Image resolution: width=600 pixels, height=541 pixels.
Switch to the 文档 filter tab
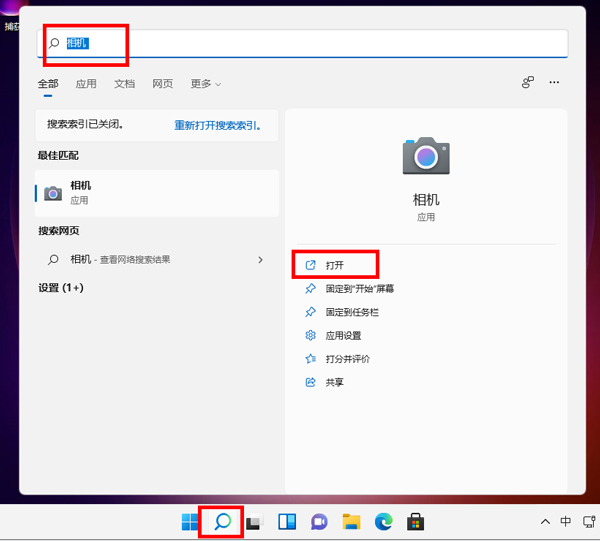tap(124, 84)
